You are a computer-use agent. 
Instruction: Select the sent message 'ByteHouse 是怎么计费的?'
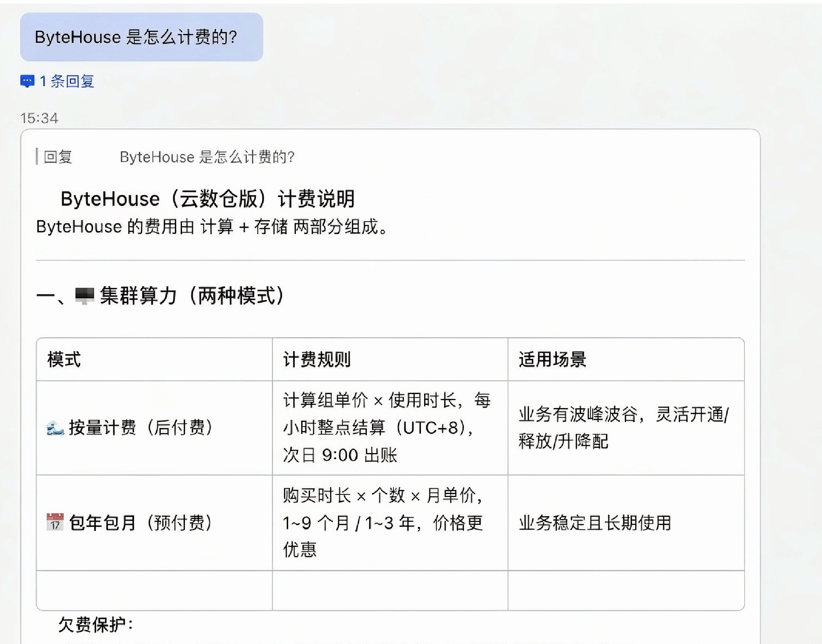point(141,37)
